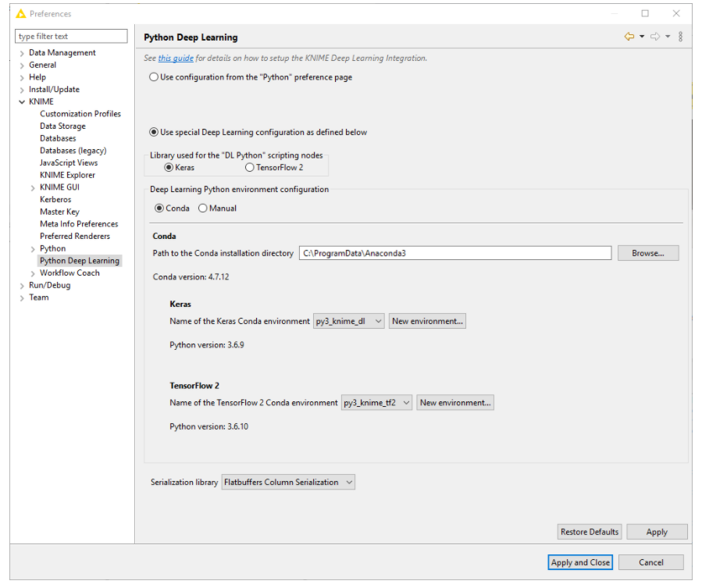This screenshot has width=702, height=588.
Task: Expand the Data Management tree node
Action: [x=22, y=53]
